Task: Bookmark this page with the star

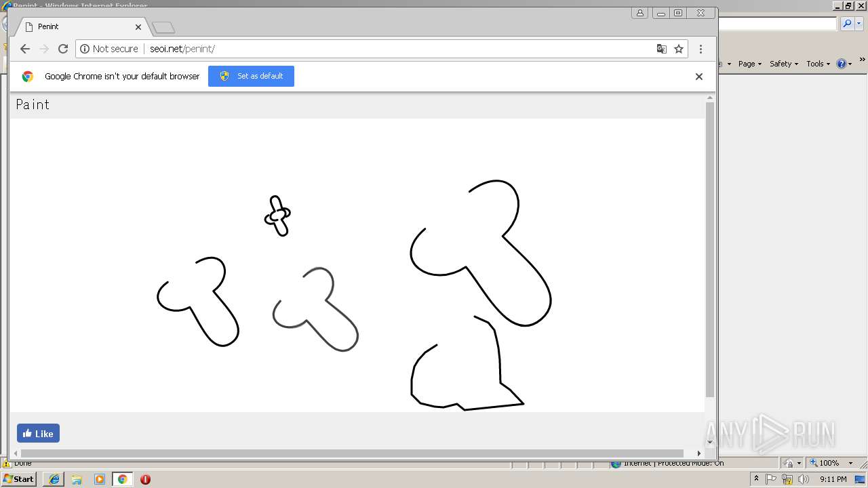Action: point(679,49)
